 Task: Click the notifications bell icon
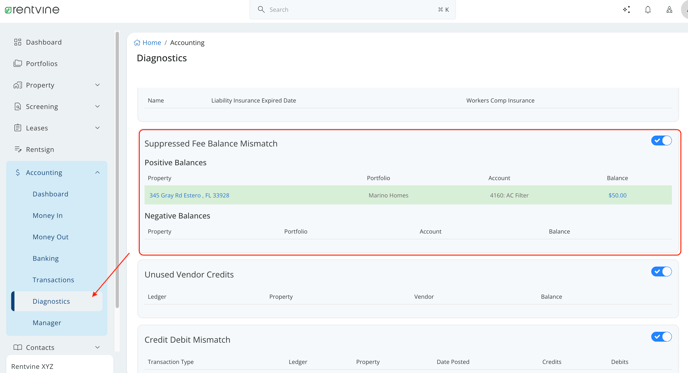648,10
